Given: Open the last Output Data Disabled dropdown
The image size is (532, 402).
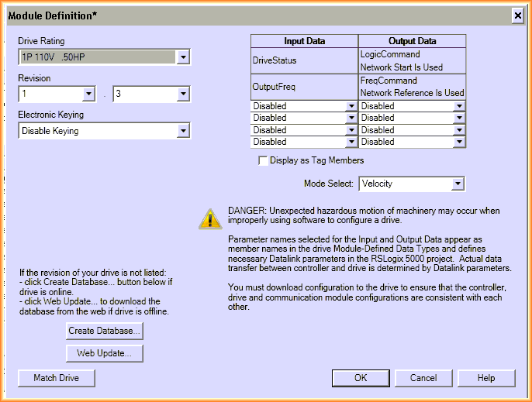Looking at the screenshot, I should click(459, 143).
